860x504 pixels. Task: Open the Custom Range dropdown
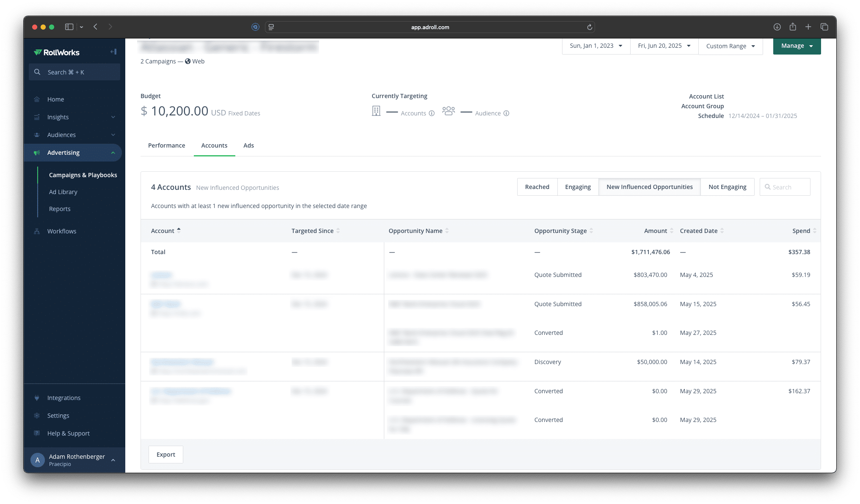[730, 46]
